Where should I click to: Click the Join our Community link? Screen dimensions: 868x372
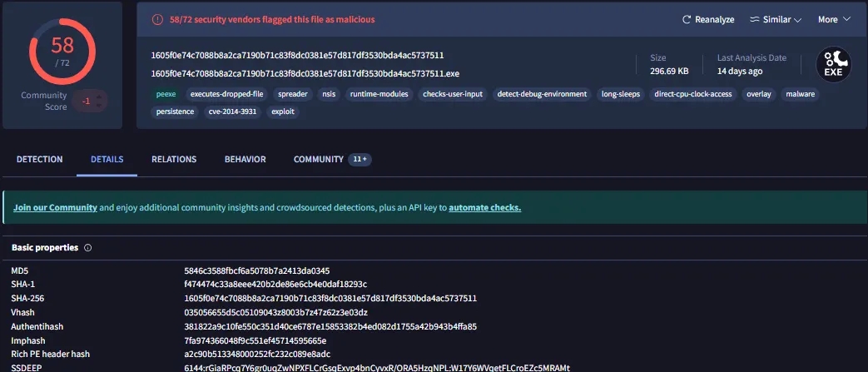click(x=55, y=207)
